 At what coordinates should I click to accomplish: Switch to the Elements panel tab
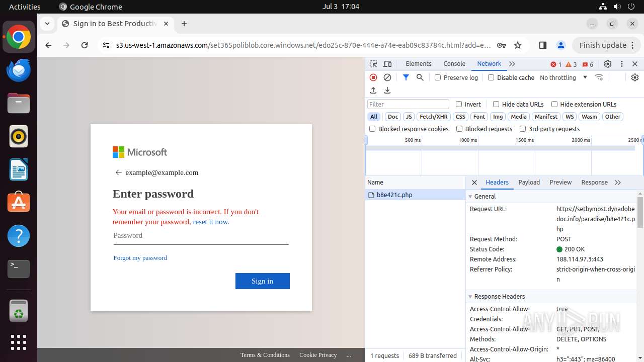tap(419, 64)
